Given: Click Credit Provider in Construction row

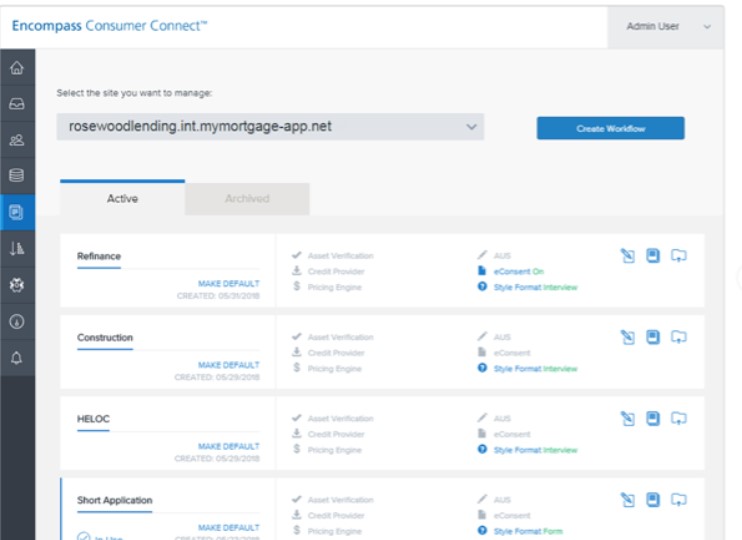Looking at the screenshot, I should coord(336,353).
